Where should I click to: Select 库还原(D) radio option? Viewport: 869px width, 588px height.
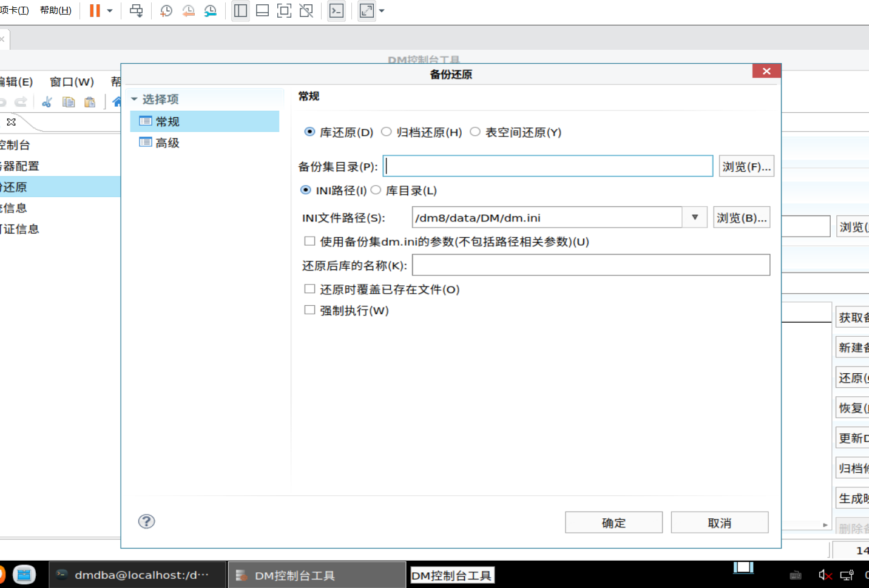(x=309, y=132)
